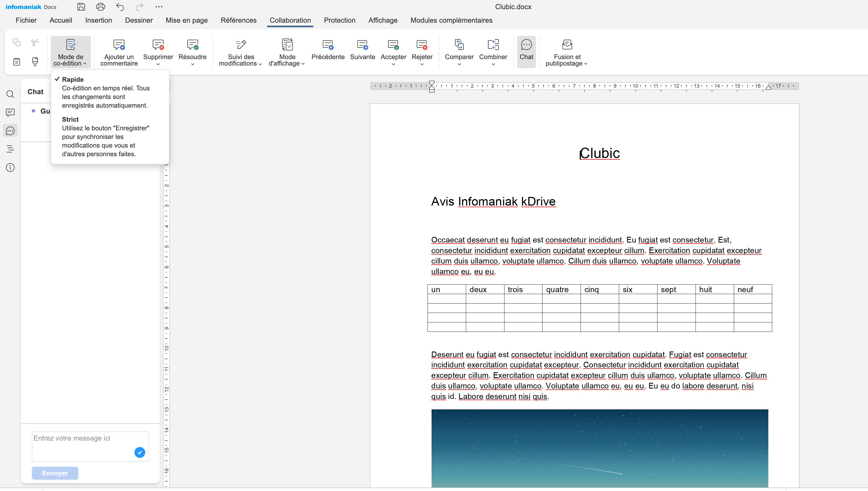The height and width of the screenshot is (491, 868).
Task: Click the table cell labeled sept
Action: point(676,289)
